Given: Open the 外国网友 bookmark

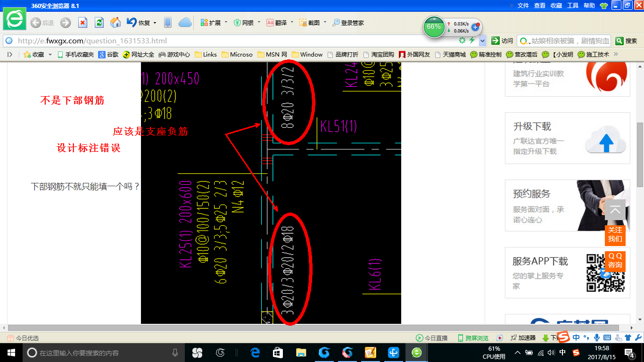Looking at the screenshot, I should (x=414, y=55).
